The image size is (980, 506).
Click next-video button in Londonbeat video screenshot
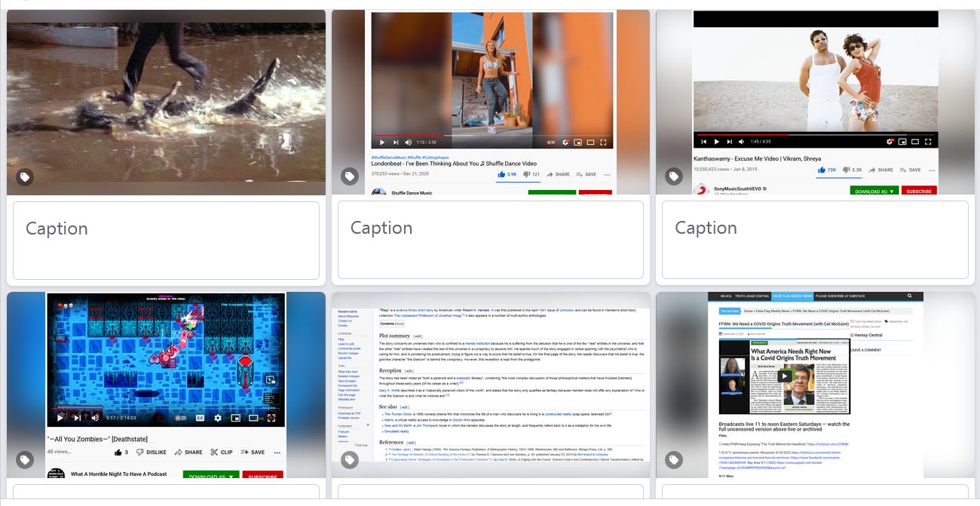click(x=395, y=142)
